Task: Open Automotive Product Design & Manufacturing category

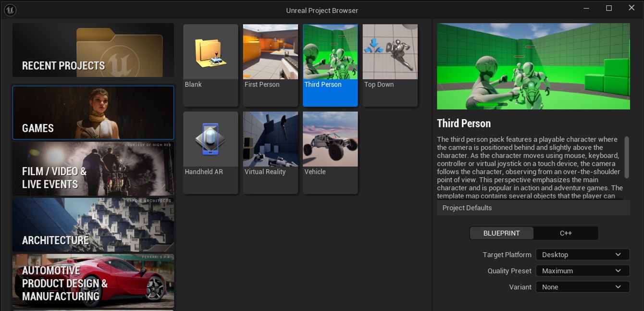Action: point(93,281)
